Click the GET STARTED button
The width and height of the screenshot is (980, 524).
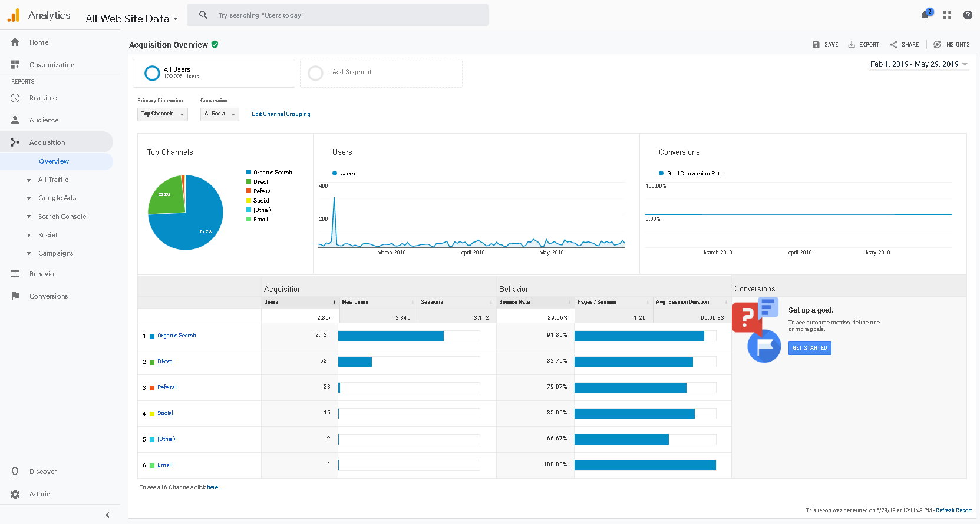coord(810,348)
